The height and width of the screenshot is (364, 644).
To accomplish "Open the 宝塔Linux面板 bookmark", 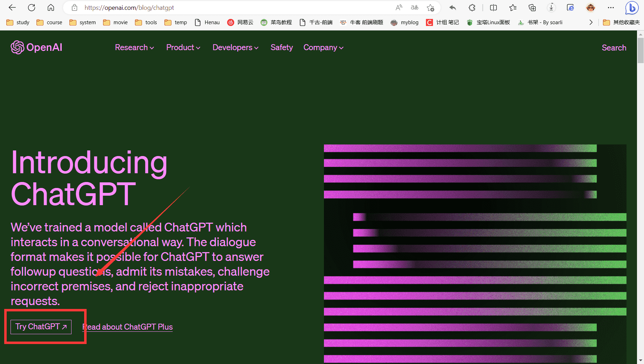I will pos(488,22).
